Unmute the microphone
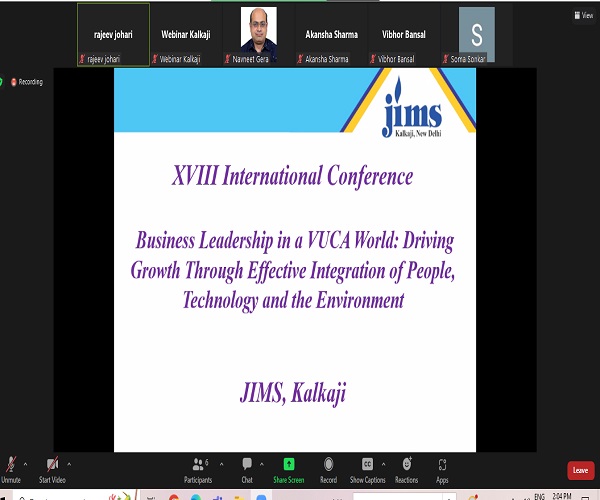 point(11,470)
